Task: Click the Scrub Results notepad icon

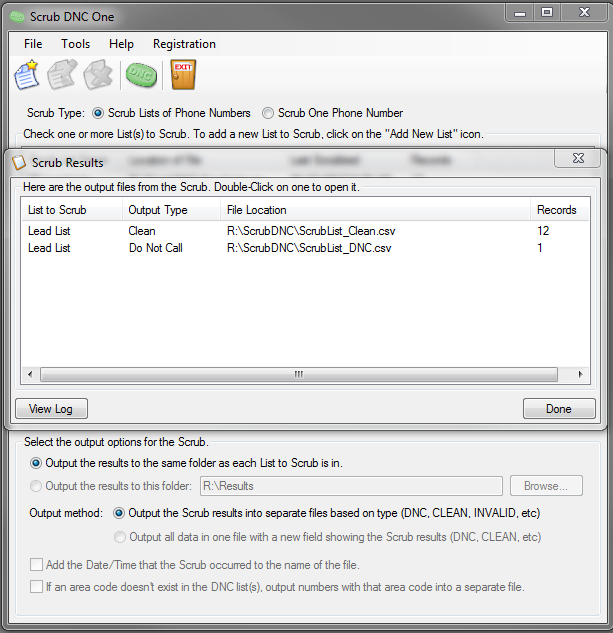Action: (19, 163)
